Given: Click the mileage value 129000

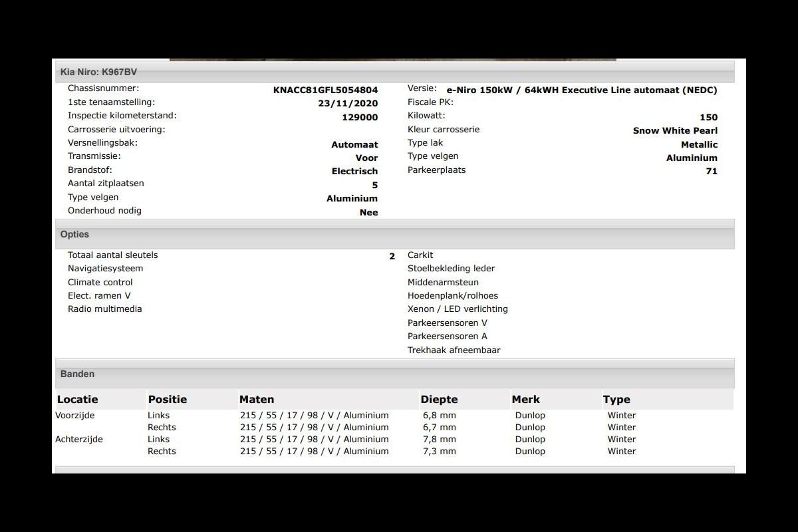Looking at the screenshot, I should pyautogui.click(x=360, y=117).
